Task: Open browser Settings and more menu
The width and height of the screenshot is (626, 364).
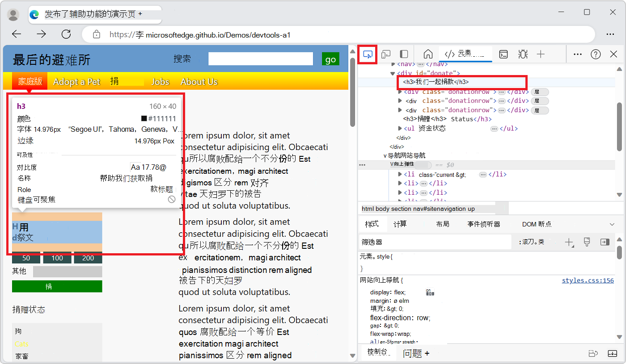Action: tap(610, 34)
